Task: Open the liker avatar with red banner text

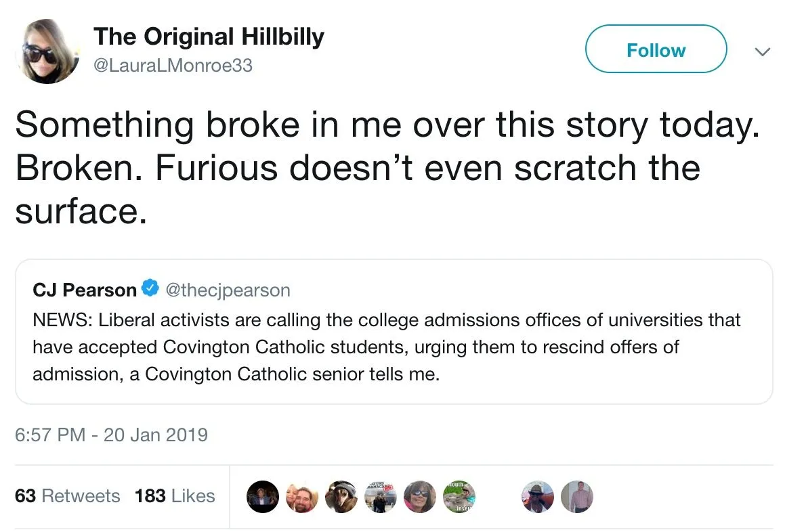Action: coord(380,497)
